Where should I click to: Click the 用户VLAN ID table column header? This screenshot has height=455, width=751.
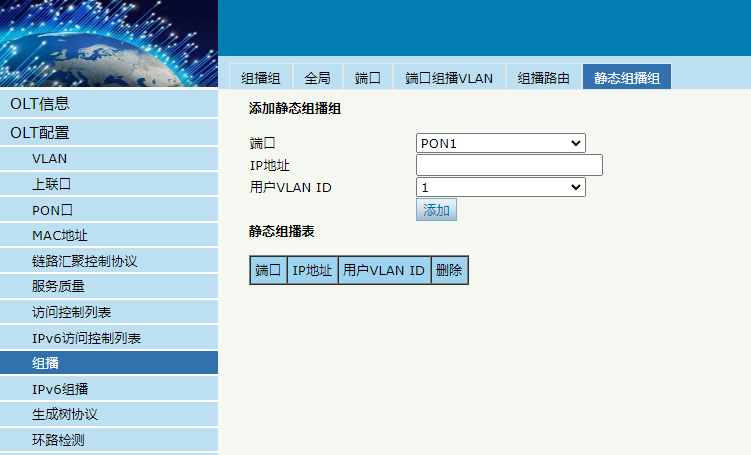click(x=384, y=270)
